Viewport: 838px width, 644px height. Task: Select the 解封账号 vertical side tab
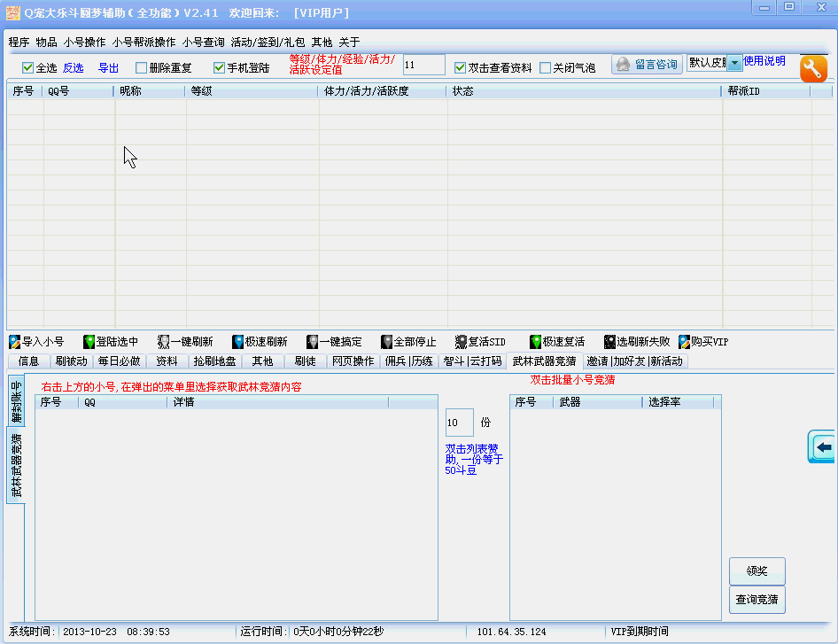coord(16,401)
